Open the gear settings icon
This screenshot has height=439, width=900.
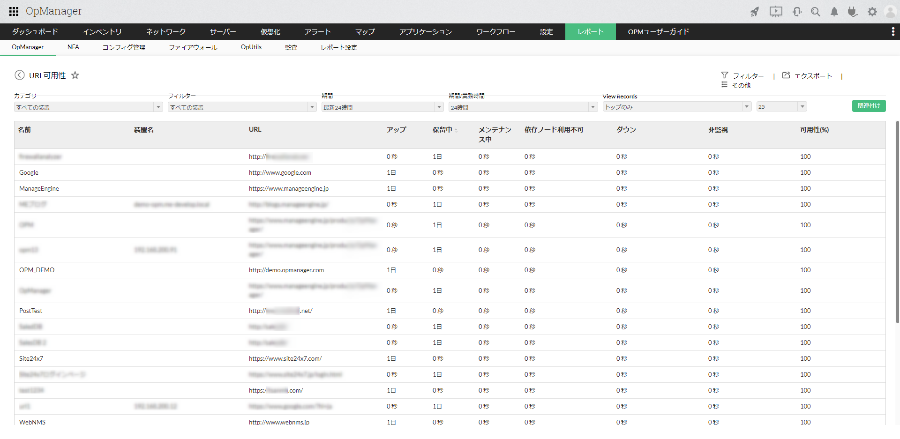[x=872, y=11]
